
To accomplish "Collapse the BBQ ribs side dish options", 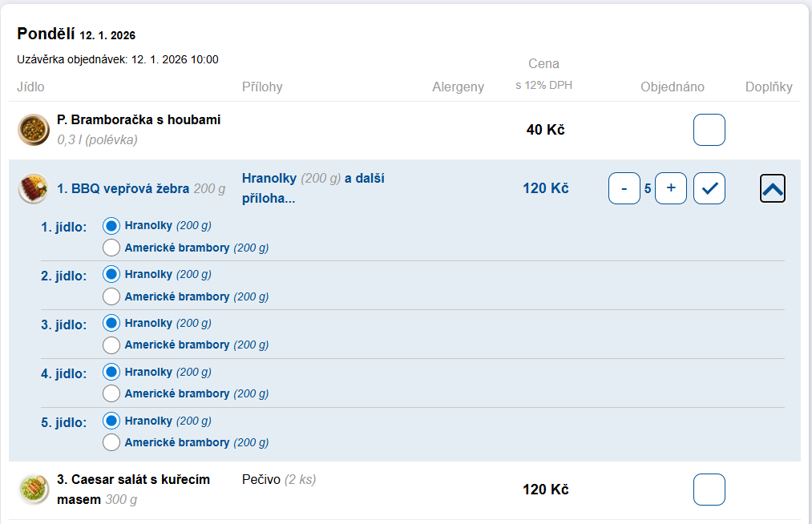I will pos(772,188).
